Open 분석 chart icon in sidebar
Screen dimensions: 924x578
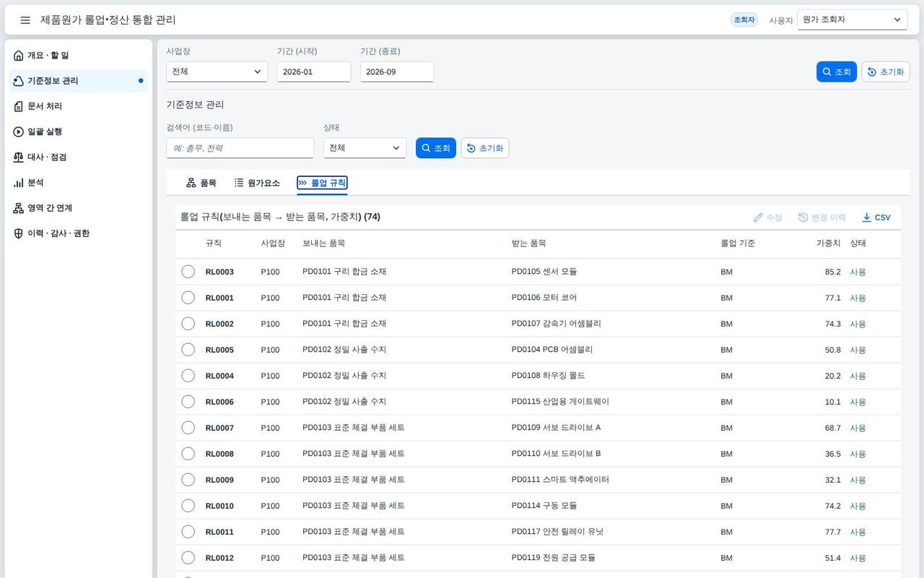click(x=19, y=183)
